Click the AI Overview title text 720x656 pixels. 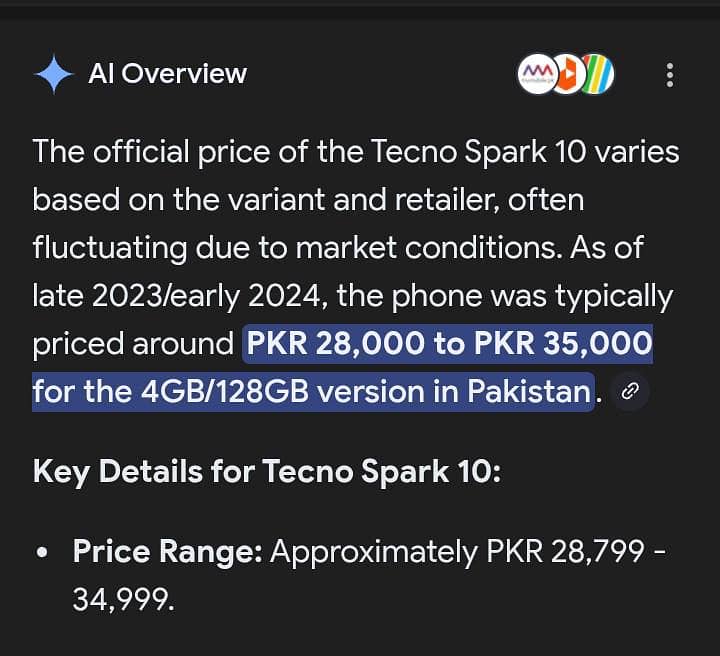[167, 74]
